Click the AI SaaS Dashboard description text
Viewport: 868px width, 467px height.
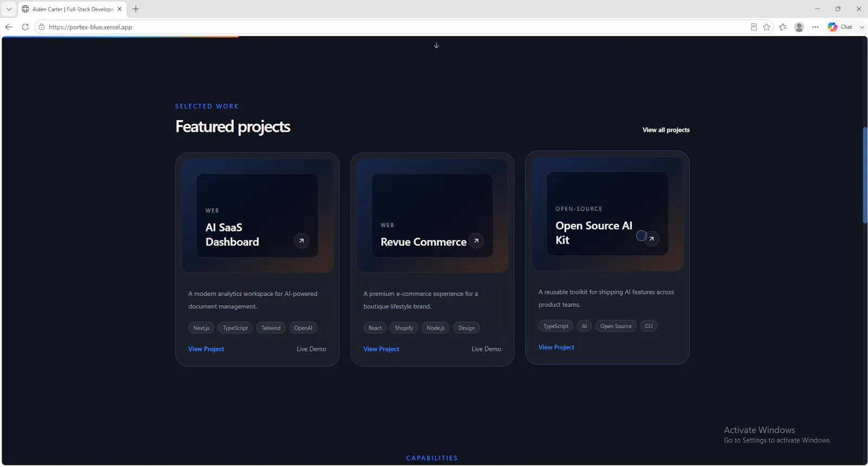click(x=253, y=300)
